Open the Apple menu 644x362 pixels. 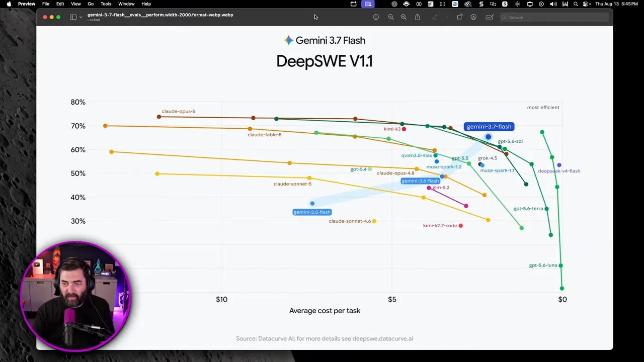coord(9,4)
